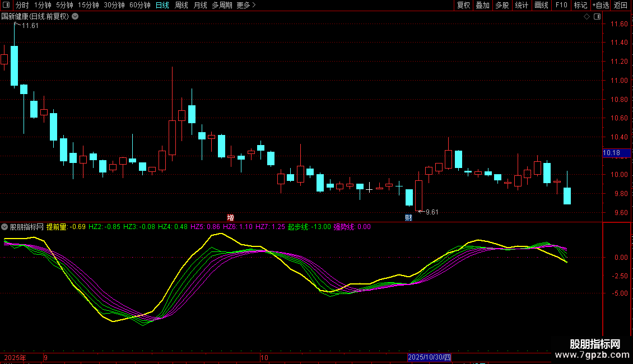The width and height of the screenshot is (633, 364).
Task: Click the HZ4: 0.48 indicator value
Action: coord(173,227)
